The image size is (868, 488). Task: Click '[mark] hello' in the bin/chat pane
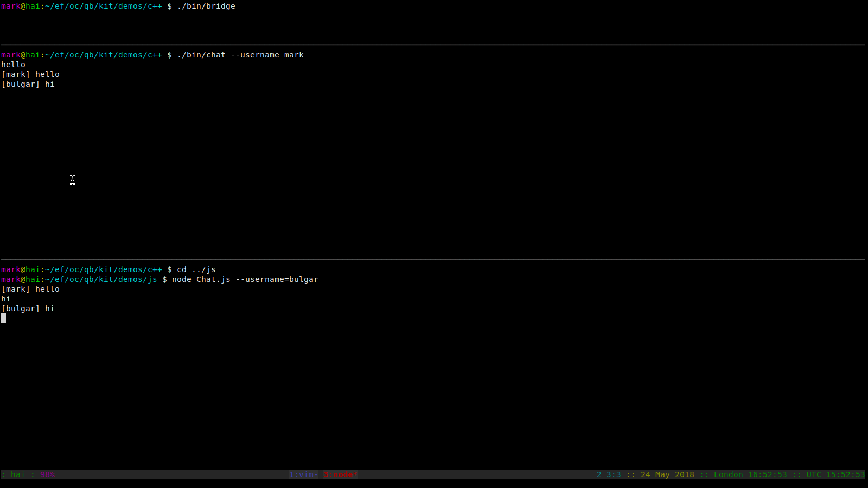(x=30, y=74)
